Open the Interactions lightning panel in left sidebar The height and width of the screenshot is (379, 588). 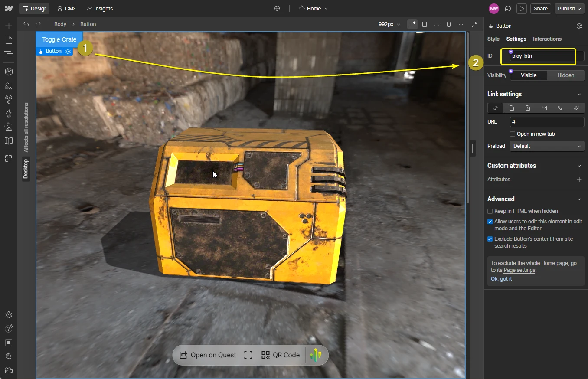coord(9,113)
